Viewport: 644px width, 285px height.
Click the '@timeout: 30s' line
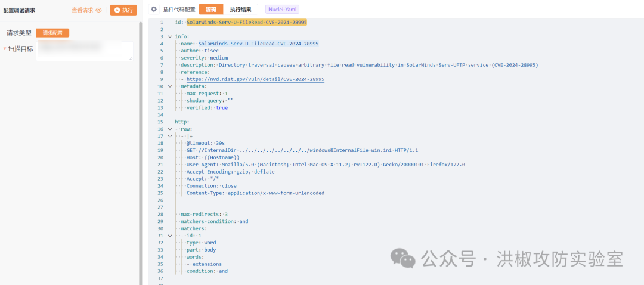click(x=205, y=143)
